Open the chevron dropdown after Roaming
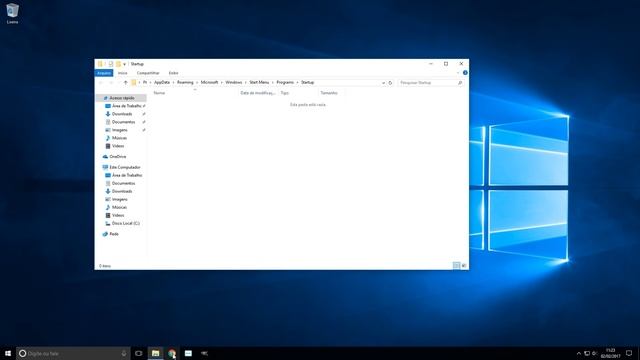This screenshot has height=360, width=640. pos(197,82)
